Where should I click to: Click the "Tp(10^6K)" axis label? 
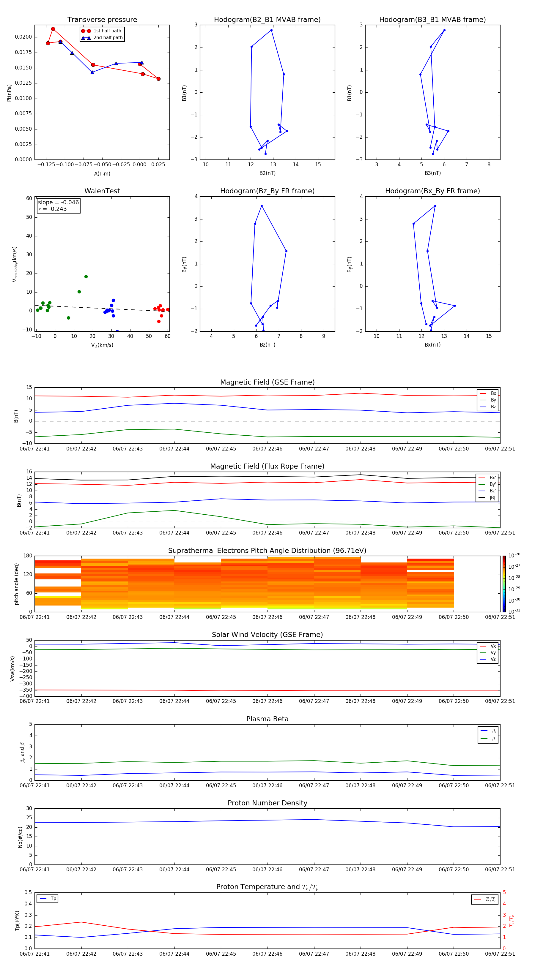[17, 921]
